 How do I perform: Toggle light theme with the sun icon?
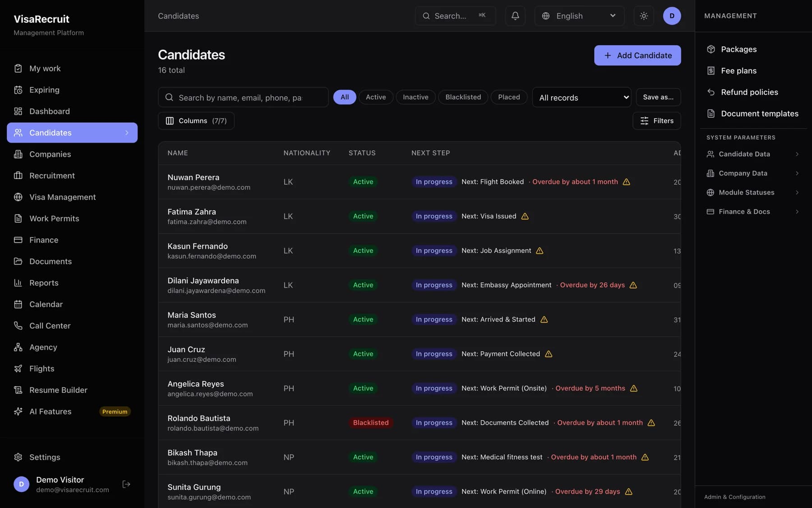click(644, 16)
